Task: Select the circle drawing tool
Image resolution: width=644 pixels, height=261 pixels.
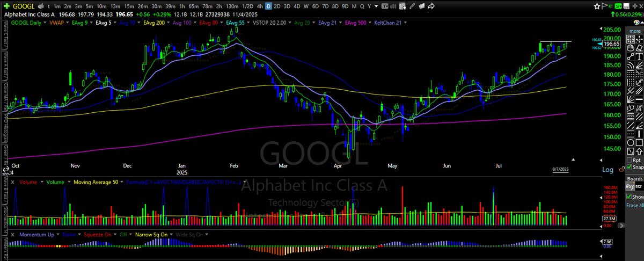Action: click(631, 142)
